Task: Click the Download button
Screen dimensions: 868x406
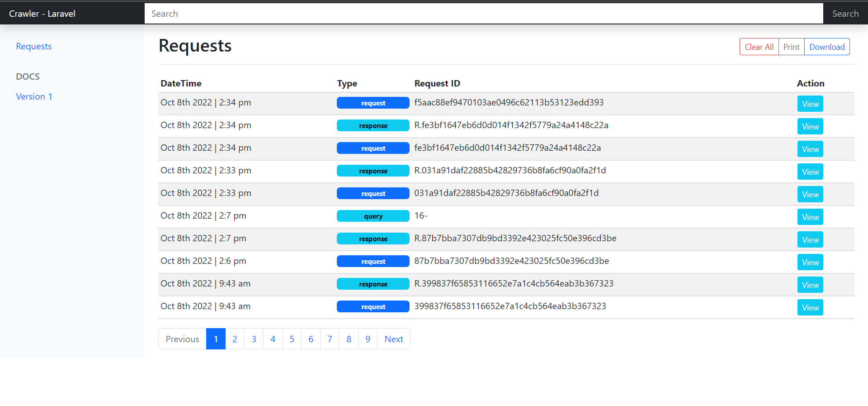Action: click(826, 47)
